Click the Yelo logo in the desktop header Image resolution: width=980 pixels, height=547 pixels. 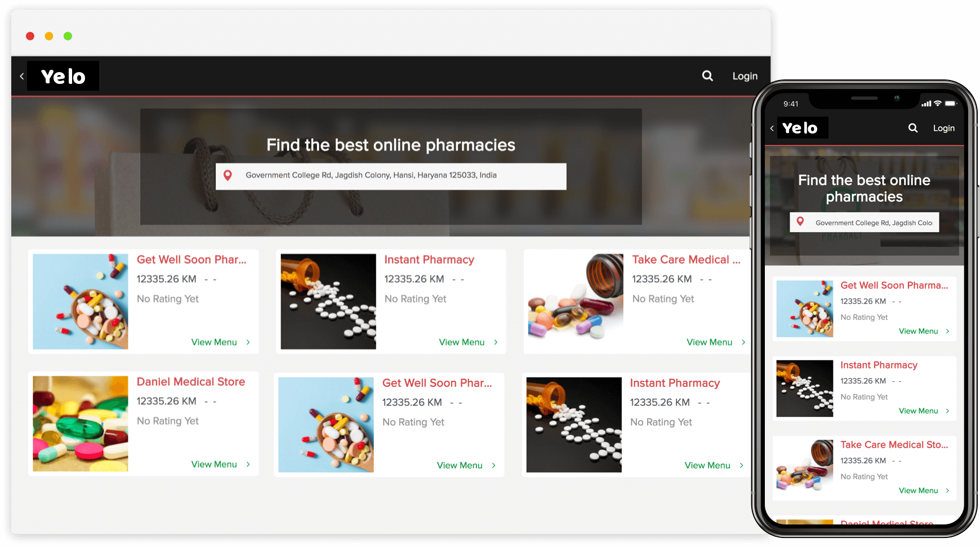click(x=63, y=76)
